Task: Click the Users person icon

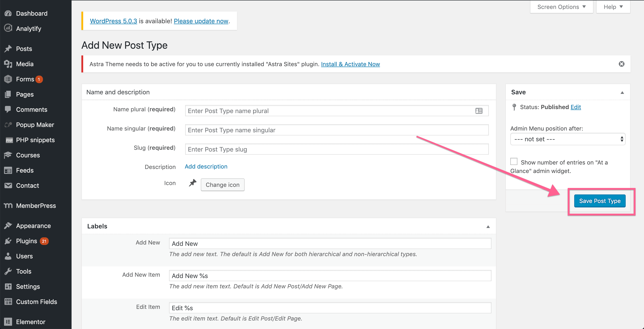Action: [8, 256]
